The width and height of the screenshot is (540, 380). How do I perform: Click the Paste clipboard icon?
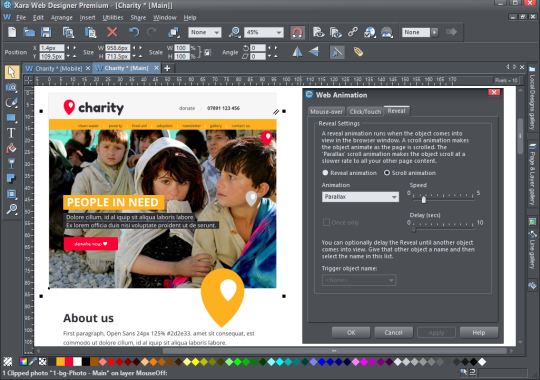pyautogui.click(x=90, y=32)
